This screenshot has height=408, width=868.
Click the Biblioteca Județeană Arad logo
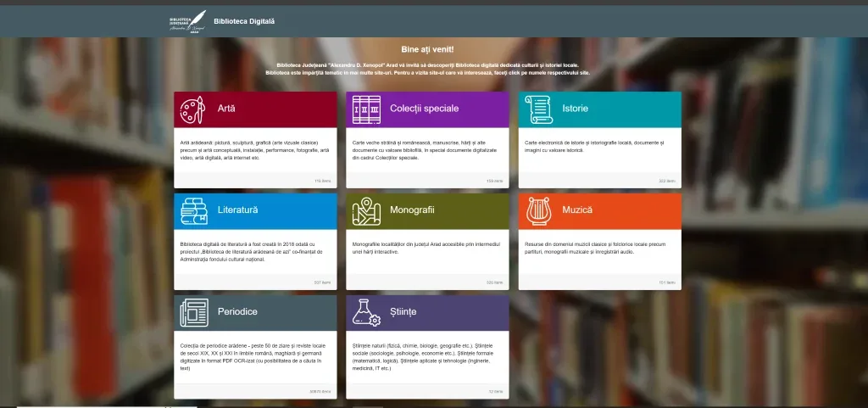187,21
